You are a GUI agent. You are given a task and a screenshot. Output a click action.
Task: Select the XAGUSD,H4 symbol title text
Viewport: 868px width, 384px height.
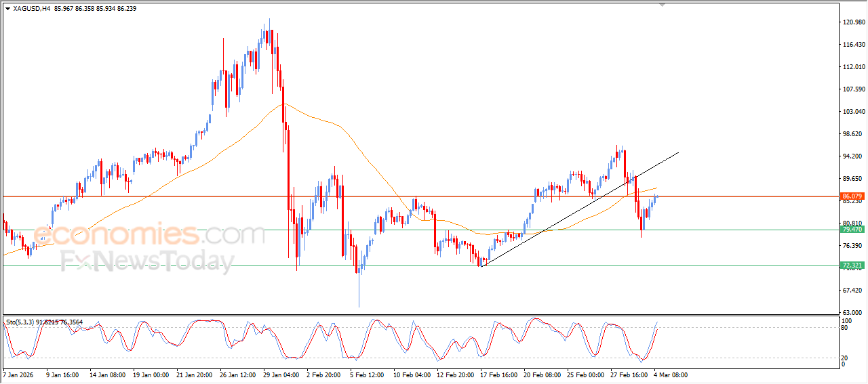click(x=31, y=9)
